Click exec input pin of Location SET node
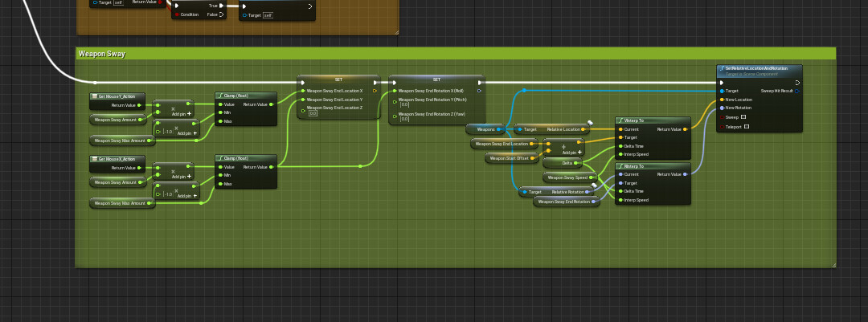The image size is (868, 322). click(302, 83)
